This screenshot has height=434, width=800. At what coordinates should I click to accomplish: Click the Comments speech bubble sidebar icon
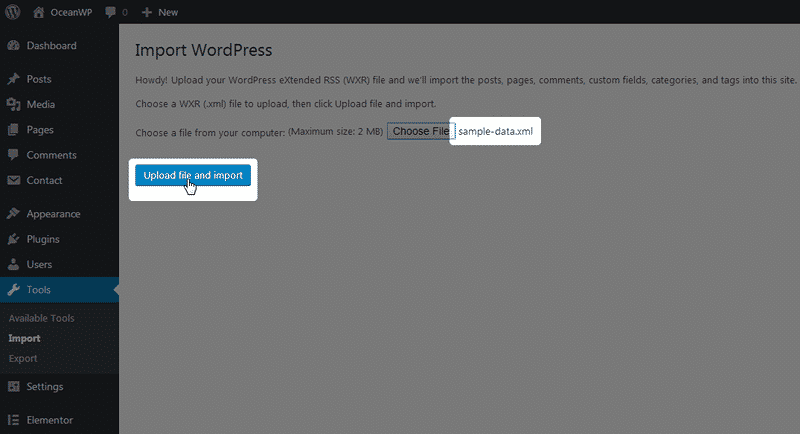pos(14,155)
